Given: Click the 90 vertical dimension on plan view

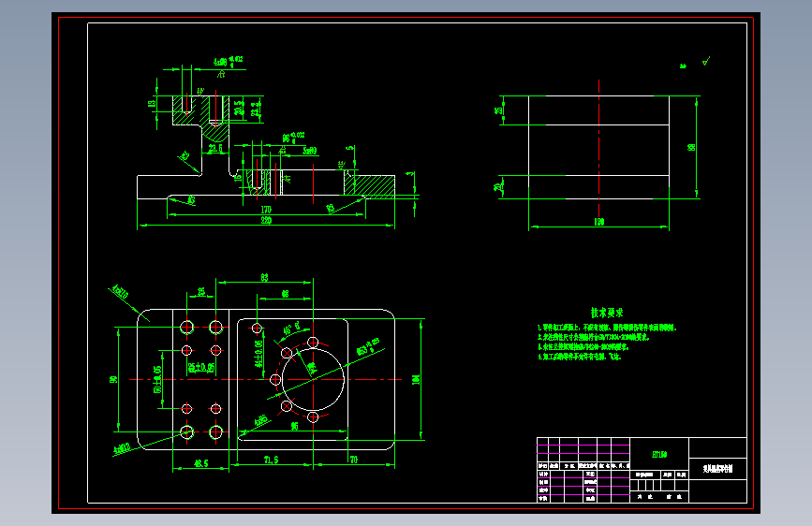Looking at the screenshot, I should [x=113, y=379].
